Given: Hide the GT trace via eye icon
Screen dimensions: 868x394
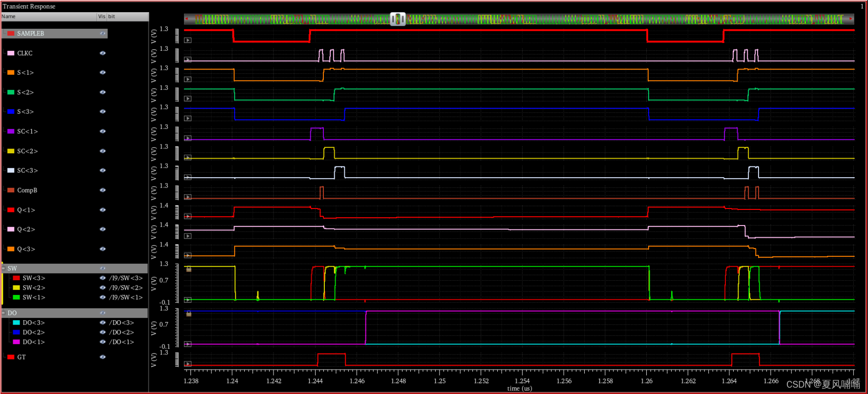Looking at the screenshot, I should [x=103, y=357].
